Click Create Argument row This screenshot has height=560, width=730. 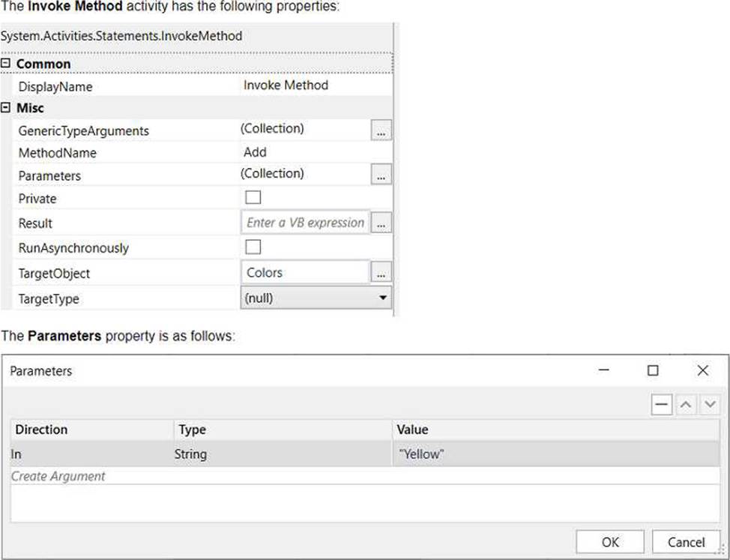click(365, 476)
